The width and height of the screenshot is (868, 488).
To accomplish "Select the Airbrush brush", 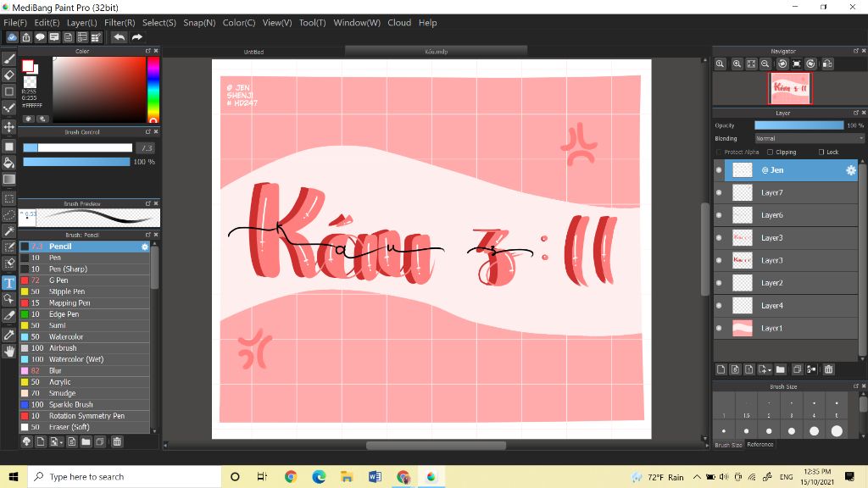I will click(84, 348).
